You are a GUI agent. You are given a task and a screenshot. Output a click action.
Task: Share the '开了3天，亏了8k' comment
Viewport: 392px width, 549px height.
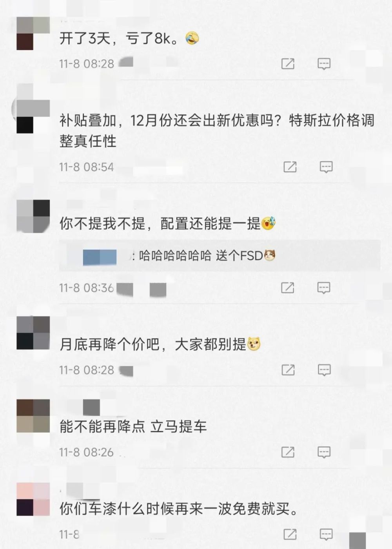pyautogui.click(x=288, y=63)
